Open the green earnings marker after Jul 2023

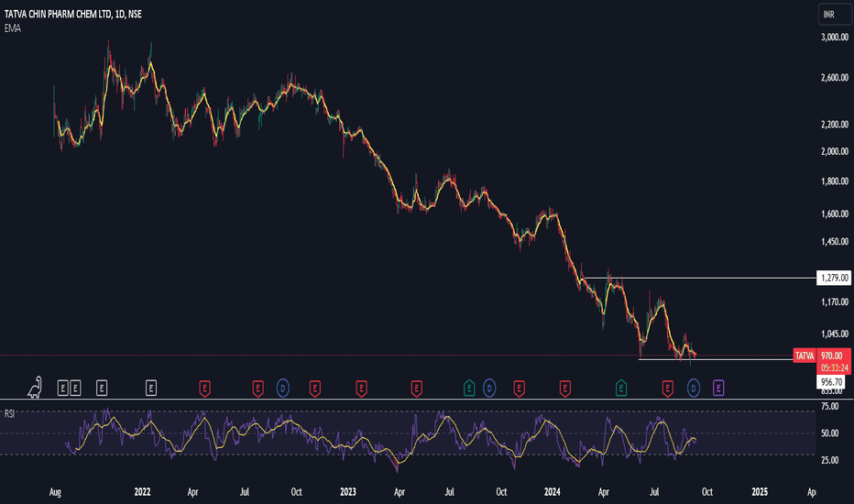[x=469, y=388]
